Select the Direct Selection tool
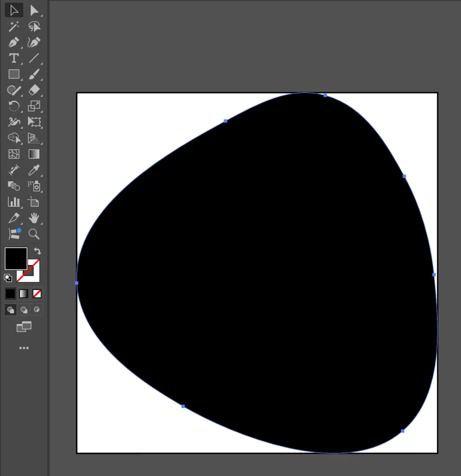The width and height of the screenshot is (461, 476). click(x=34, y=11)
